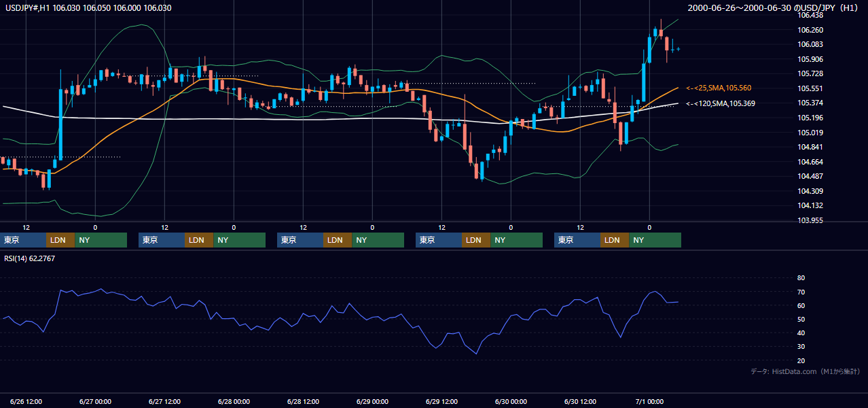Click the 105.196 price axis label
The image size is (868, 408).
point(810,118)
